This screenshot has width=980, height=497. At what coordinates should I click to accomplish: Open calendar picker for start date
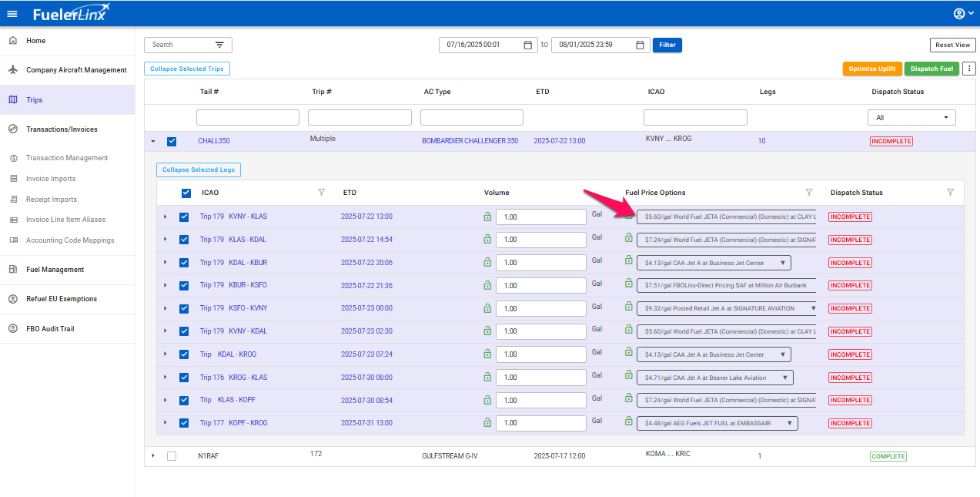click(x=527, y=45)
